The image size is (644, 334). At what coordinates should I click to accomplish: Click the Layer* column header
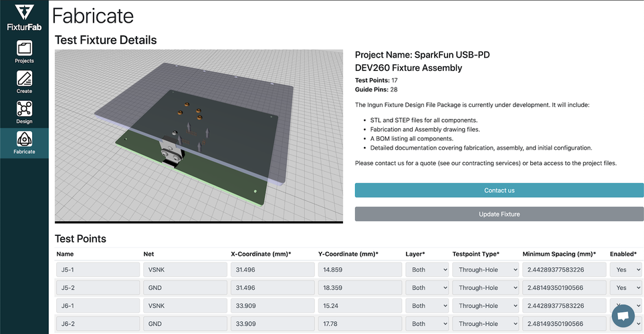tap(415, 254)
